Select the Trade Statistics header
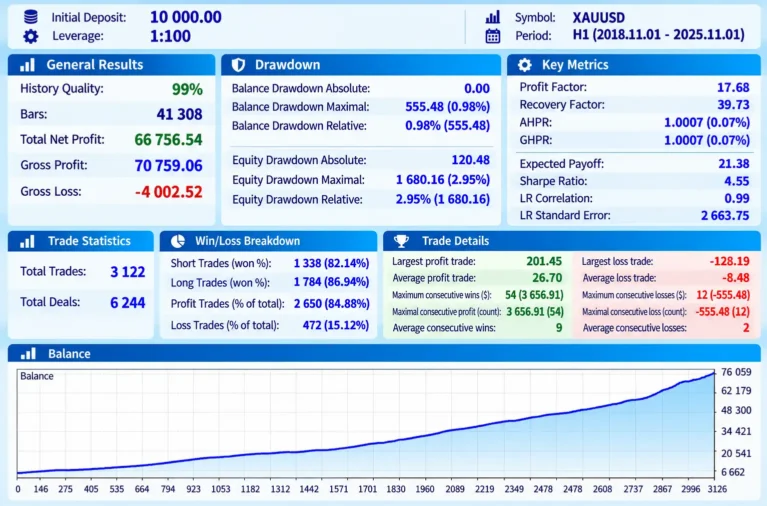The width and height of the screenshot is (767, 506). [81, 241]
